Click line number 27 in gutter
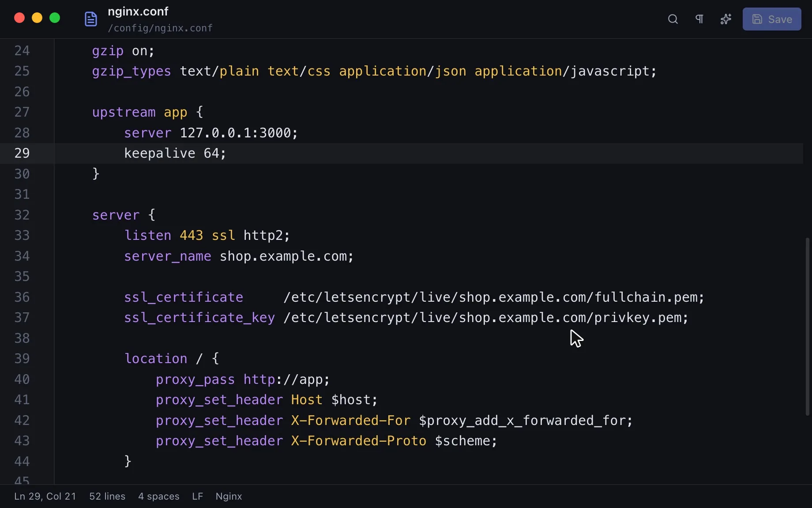This screenshot has width=812, height=508. (x=22, y=112)
